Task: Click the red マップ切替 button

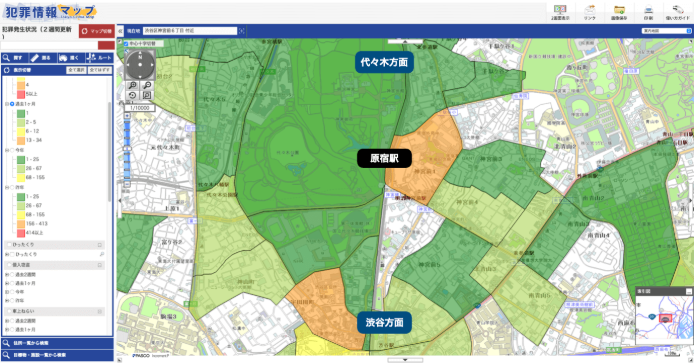Action: [97, 31]
